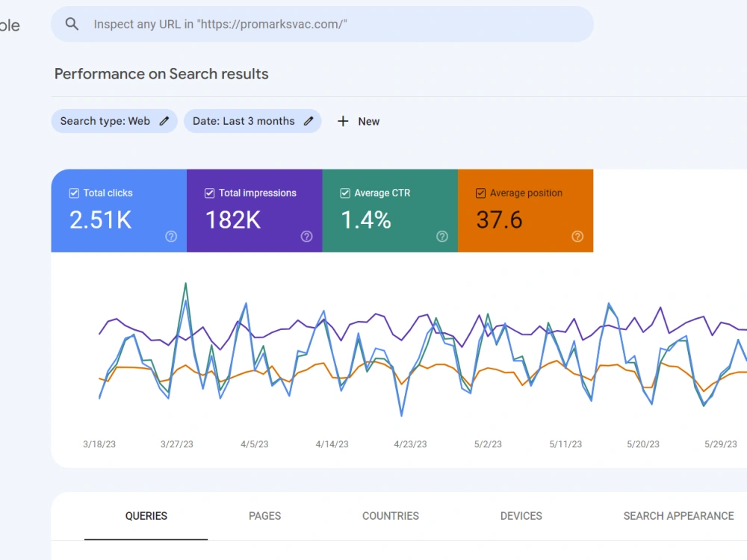Open the Date: Last 3 months filter
747x560 pixels.
252,121
